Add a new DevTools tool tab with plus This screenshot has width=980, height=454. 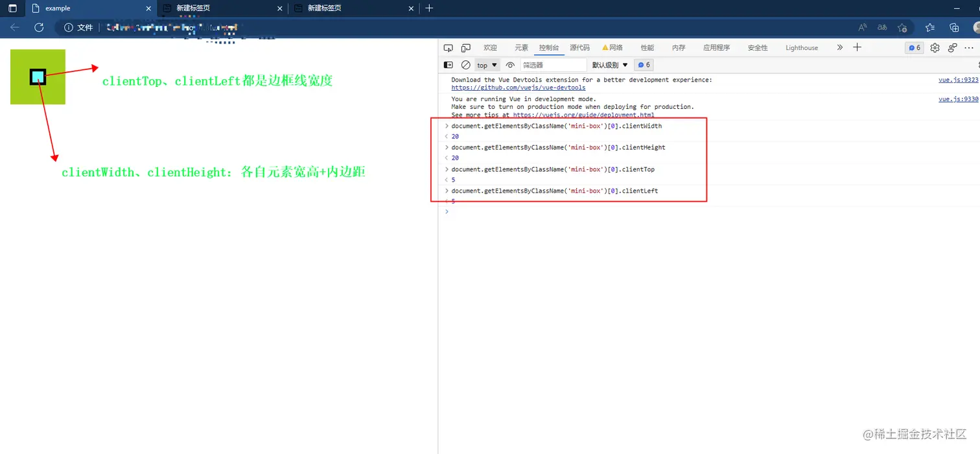(x=857, y=47)
